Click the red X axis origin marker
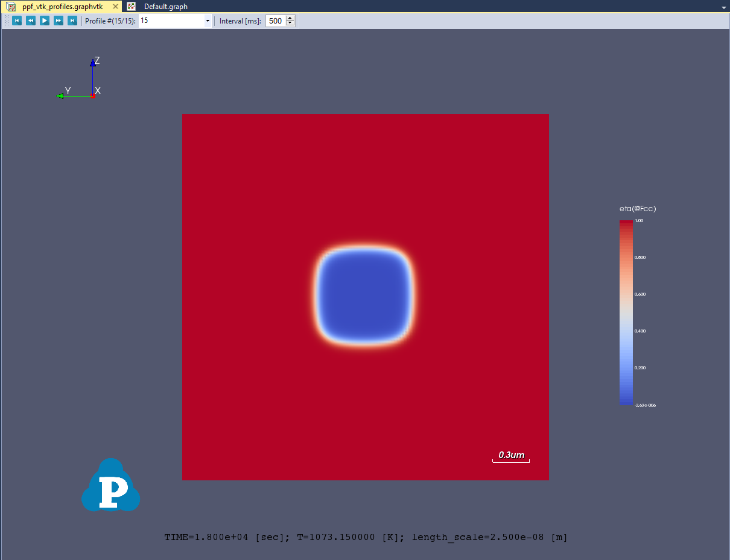The height and width of the screenshot is (560, 730). (93, 96)
